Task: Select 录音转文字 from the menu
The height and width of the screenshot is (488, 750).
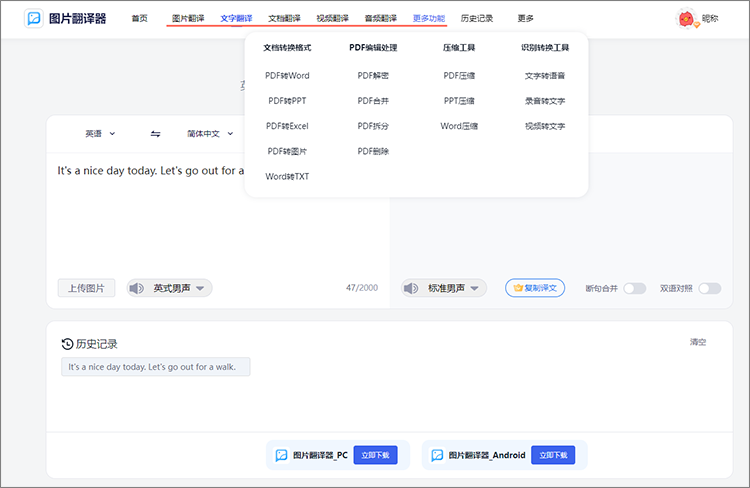Action: [545, 101]
